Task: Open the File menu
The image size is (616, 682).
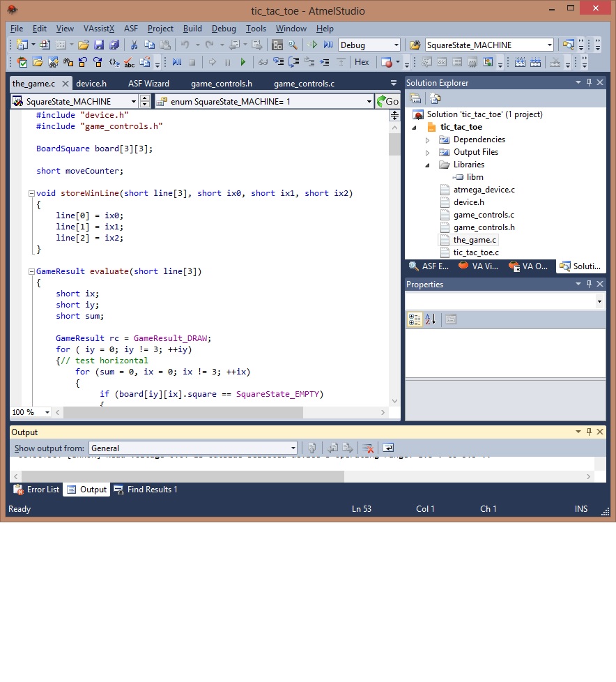Action: [x=17, y=29]
